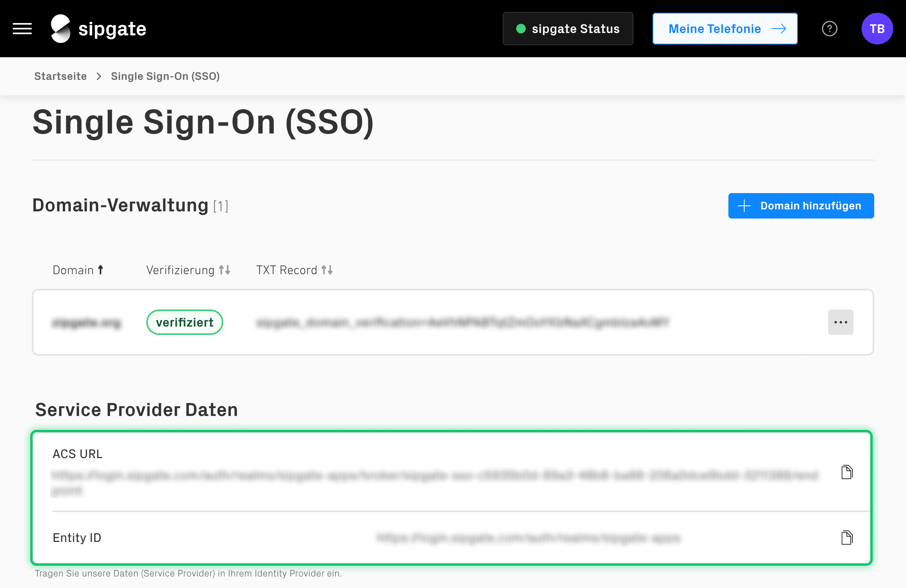Copy the Entity ID
The height and width of the screenshot is (588, 906).
(847, 538)
